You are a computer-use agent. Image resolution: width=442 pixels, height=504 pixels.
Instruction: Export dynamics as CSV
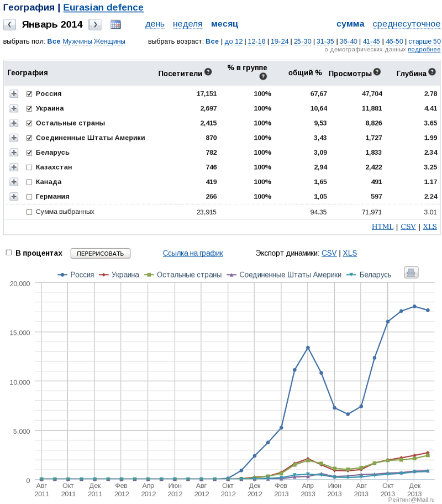(x=329, y=253)
